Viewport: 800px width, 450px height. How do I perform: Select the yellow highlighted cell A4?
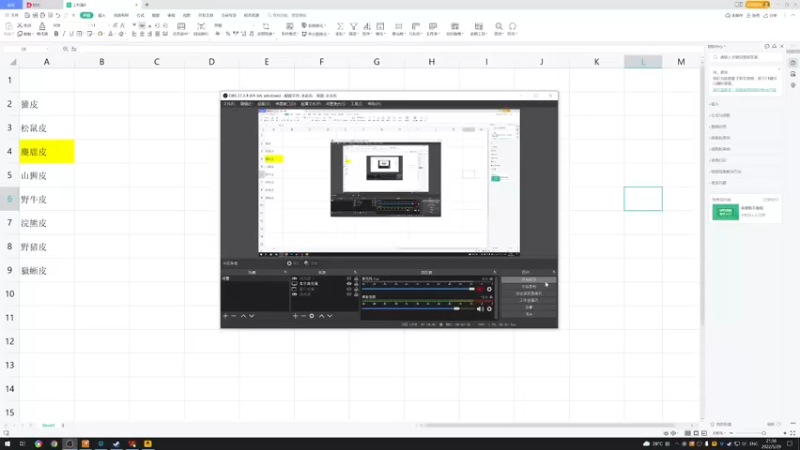click(47, 152)
